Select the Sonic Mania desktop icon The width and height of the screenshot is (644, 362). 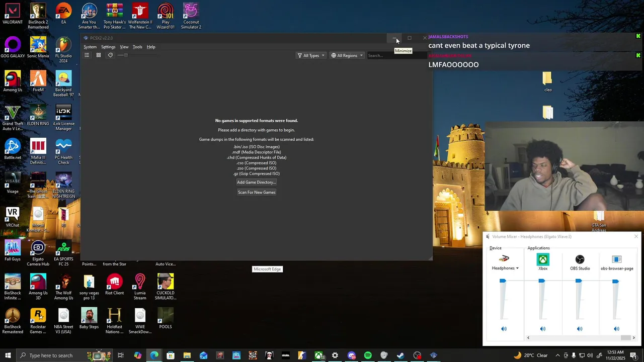pos(38,48)
